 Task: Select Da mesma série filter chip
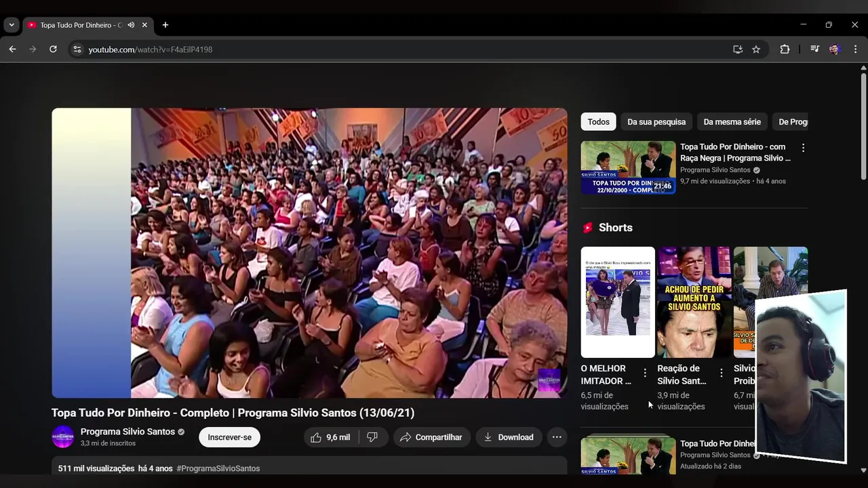coord(732,122)
